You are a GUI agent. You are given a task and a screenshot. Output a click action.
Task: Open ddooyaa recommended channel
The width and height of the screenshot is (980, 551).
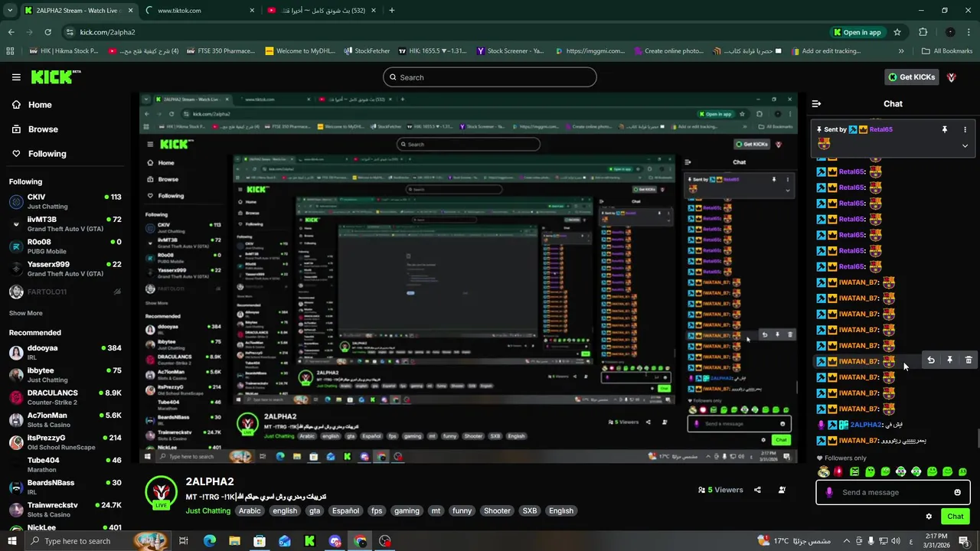[x=65, y=352]
